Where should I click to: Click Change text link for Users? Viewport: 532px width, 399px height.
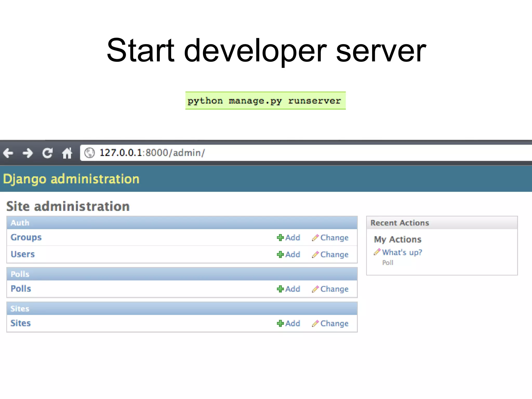334,255
